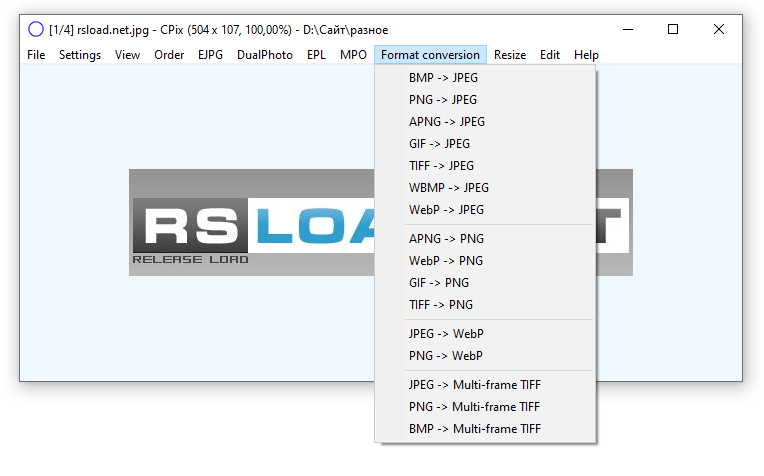Choose PNG -> WebP conversion
This screenshot has width=764, height=476.
(x=485, y=356)
